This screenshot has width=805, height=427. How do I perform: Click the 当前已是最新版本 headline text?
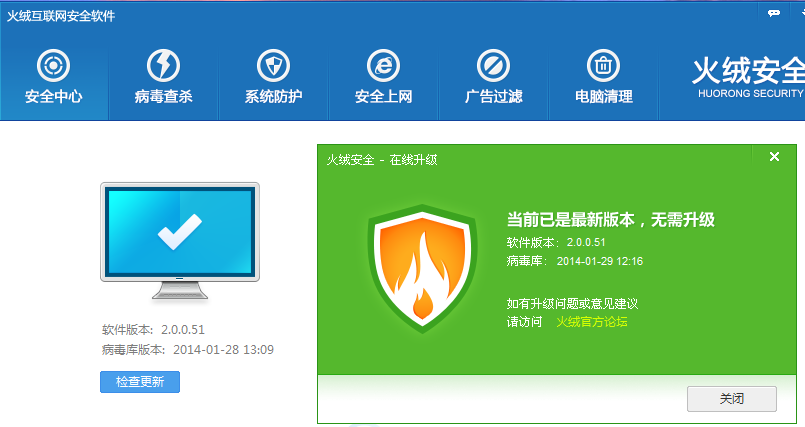click(610, 219)
